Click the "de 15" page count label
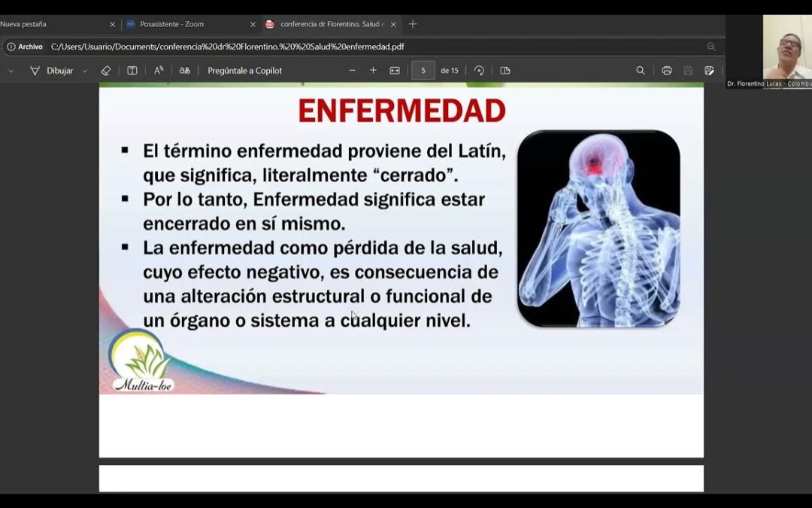The width and height of the screenshot is (812, 508). point(450,71)
